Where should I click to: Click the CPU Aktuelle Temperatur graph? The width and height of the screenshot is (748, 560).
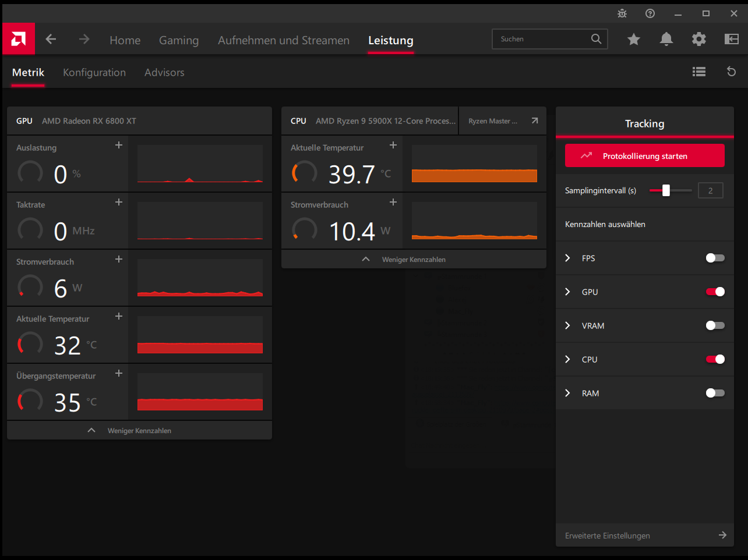tap(474, 164)
